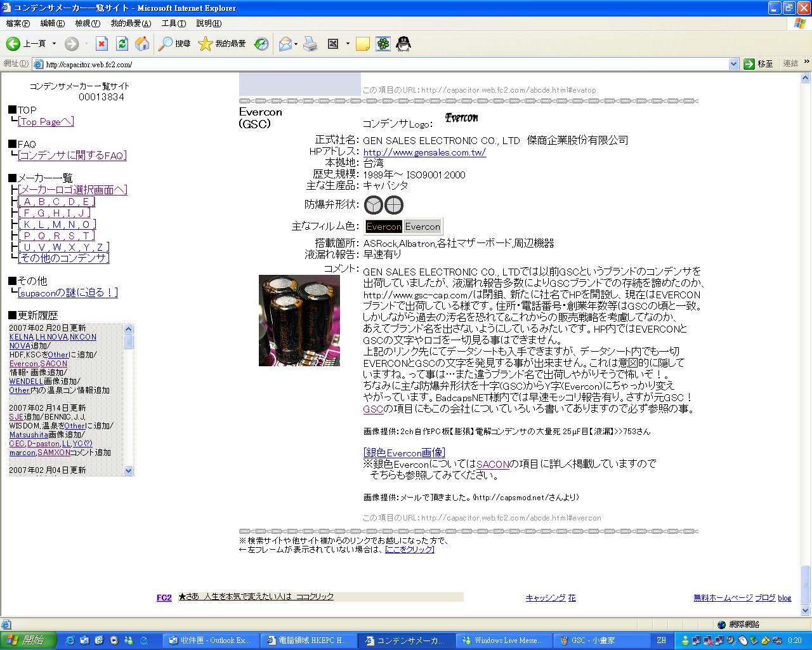Refresh the page with the green arrows icon
This screenshot has height=650, width=812.
pos(122,44)
